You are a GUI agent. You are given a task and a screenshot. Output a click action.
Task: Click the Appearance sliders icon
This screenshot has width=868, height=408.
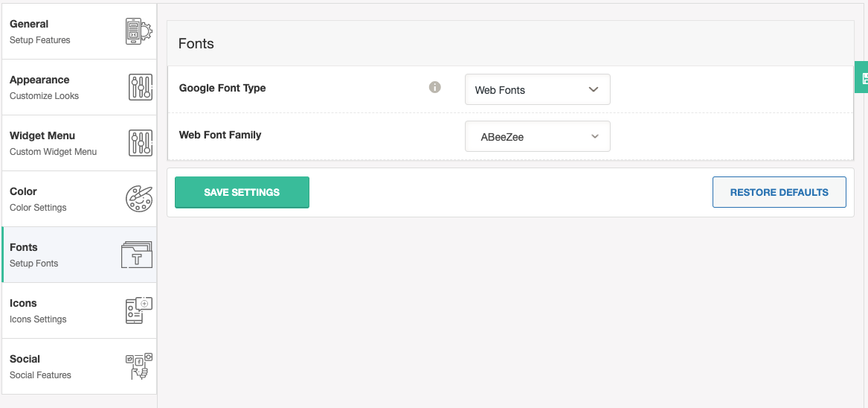point(140,87)
